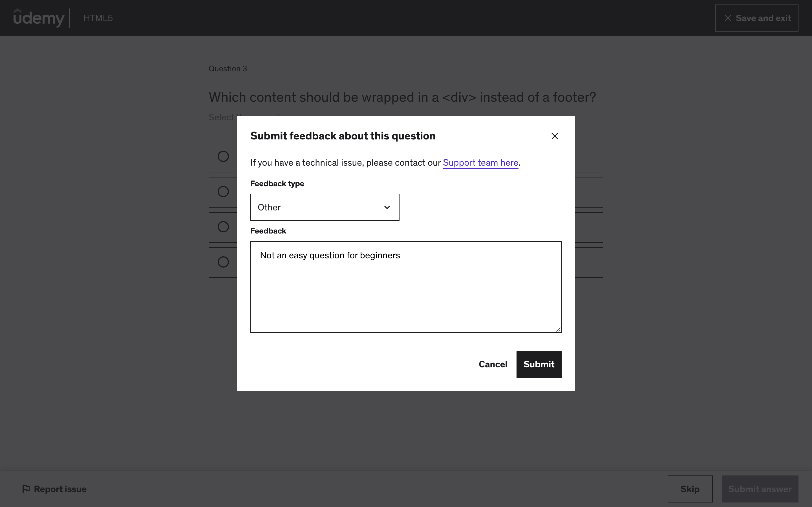Screen dimensions: 812x507
Task: Select the fourth answer radio button
Action: [x=223, y=262]
